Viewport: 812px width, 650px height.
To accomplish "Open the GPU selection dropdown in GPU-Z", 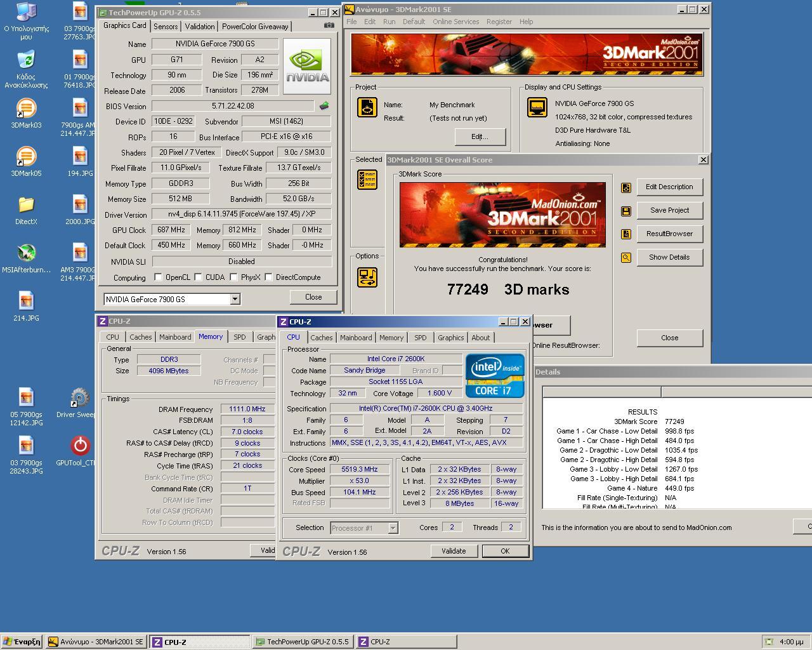I will (x=235, y=299).
